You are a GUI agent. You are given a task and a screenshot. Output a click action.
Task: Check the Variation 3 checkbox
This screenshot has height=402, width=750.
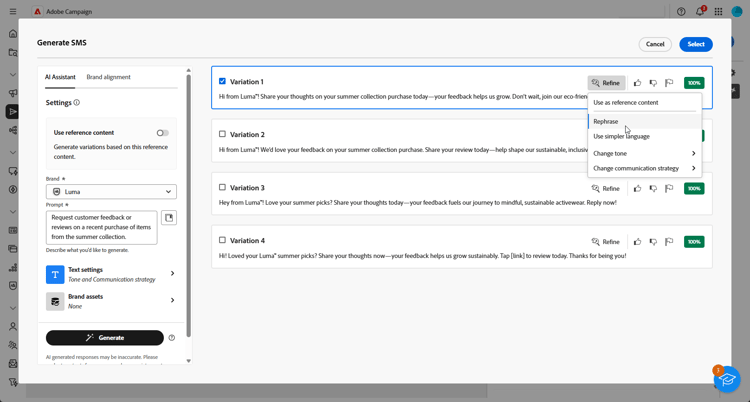[222, 187]
